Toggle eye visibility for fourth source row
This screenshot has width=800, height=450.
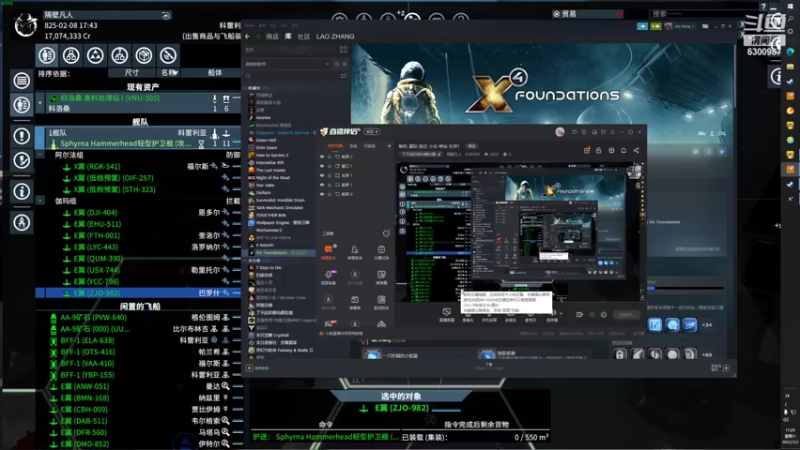click(x=322, y=185)
